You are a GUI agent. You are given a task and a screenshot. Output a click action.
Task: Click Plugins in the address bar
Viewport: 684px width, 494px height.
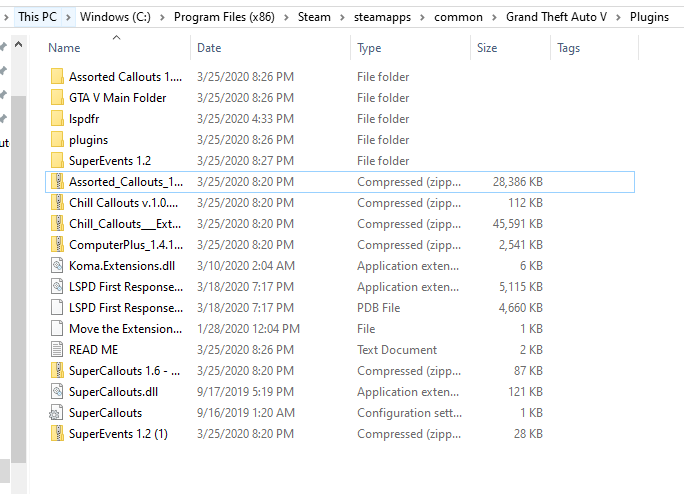[649, 17]
